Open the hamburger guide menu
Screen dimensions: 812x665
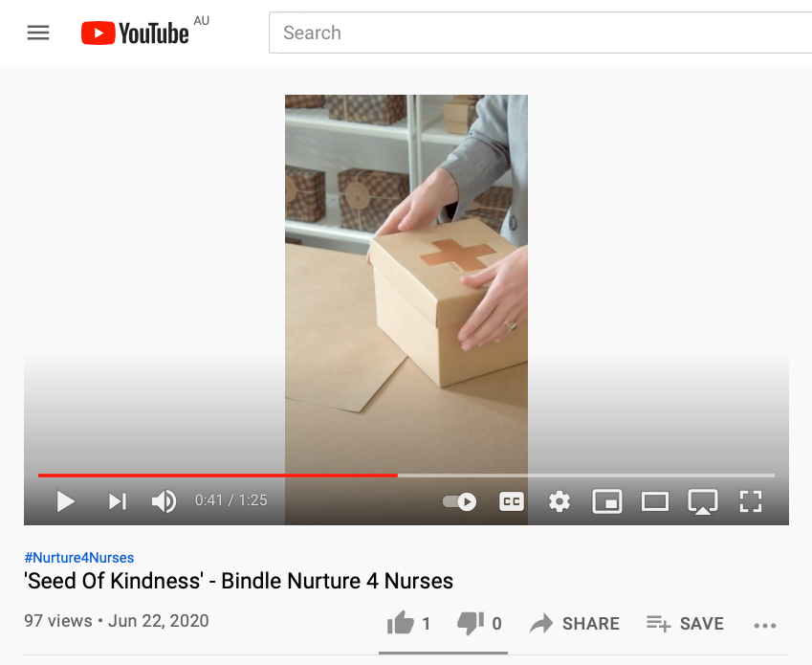tap(38, 33)
